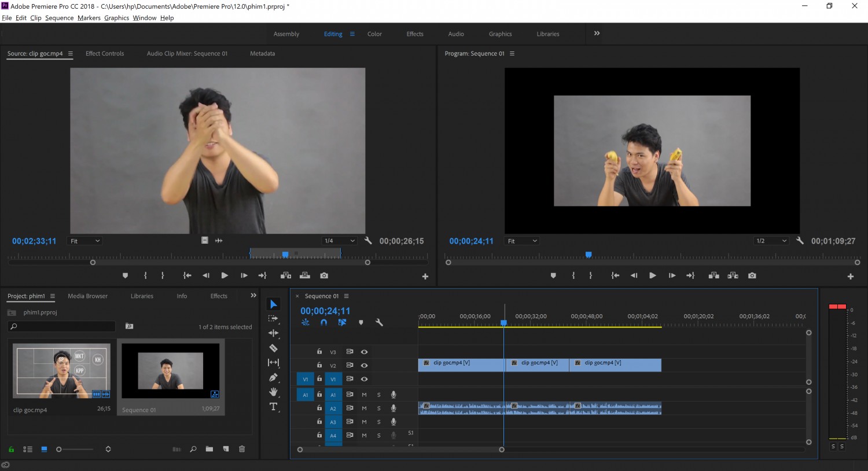Click Export Frame camera icon in Program monitor
This screenshot has width=868, height=471.
pos(752,275)
